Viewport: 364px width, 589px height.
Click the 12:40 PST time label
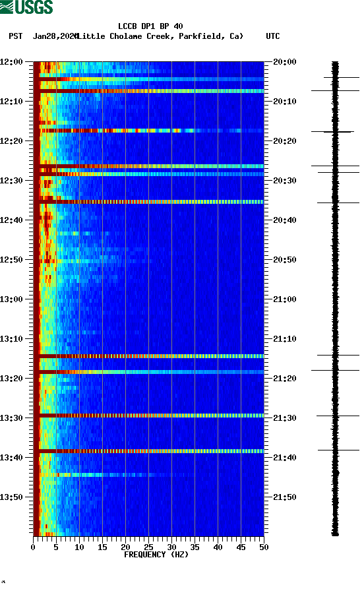[x=11, y=220]
